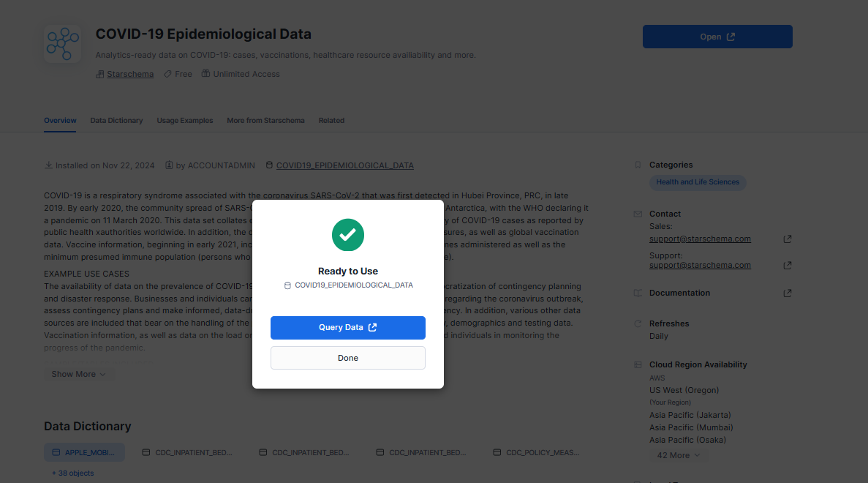This screenshot has height=483, width=868.
Task: Click the Documentation book icon
Action: [638, 293]
